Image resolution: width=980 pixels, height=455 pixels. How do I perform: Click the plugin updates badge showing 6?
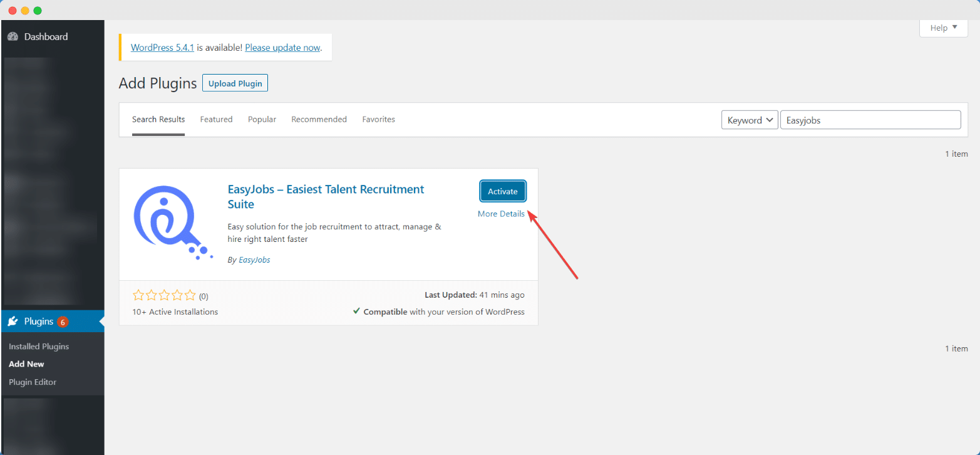(x=63, y=322)
